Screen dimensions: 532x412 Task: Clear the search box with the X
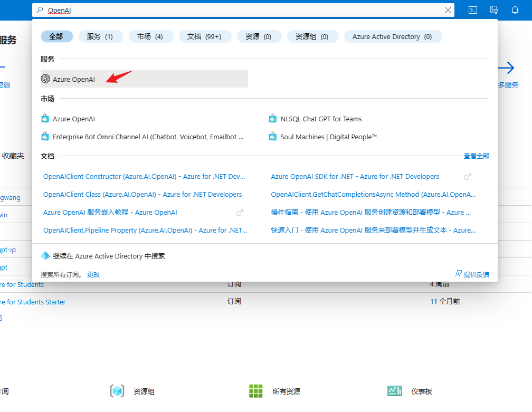[x=448, y=10]
